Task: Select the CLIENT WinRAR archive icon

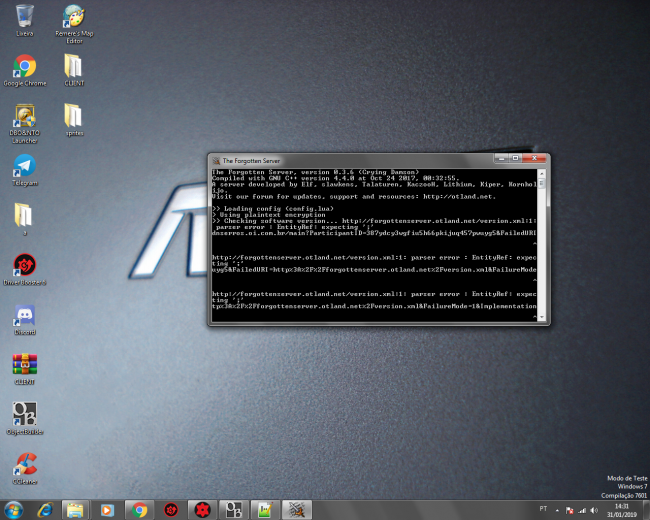Action: pos(24,369)
